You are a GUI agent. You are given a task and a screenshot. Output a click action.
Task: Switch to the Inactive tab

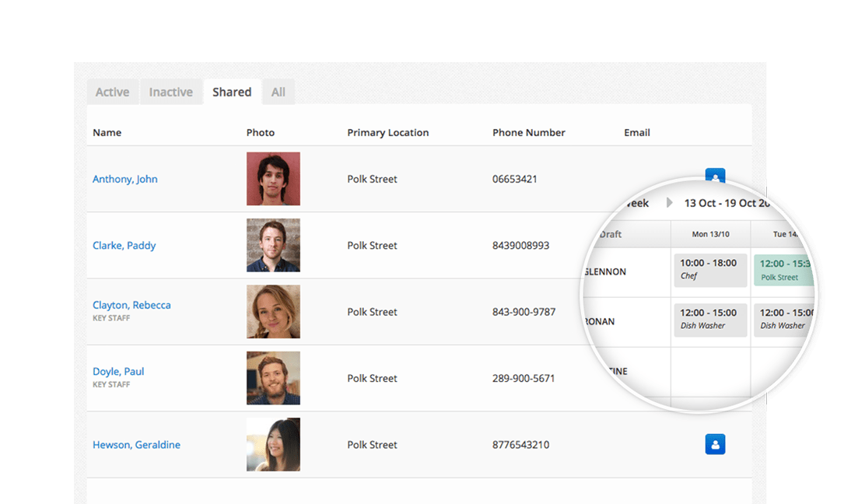tap(171, 92)
